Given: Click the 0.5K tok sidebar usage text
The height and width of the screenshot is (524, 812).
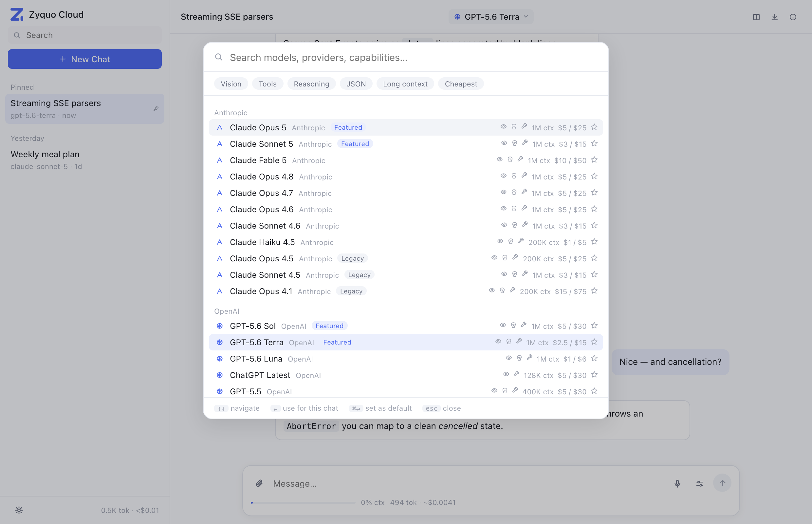Looking at the screenshot, I should coord(130,510).
